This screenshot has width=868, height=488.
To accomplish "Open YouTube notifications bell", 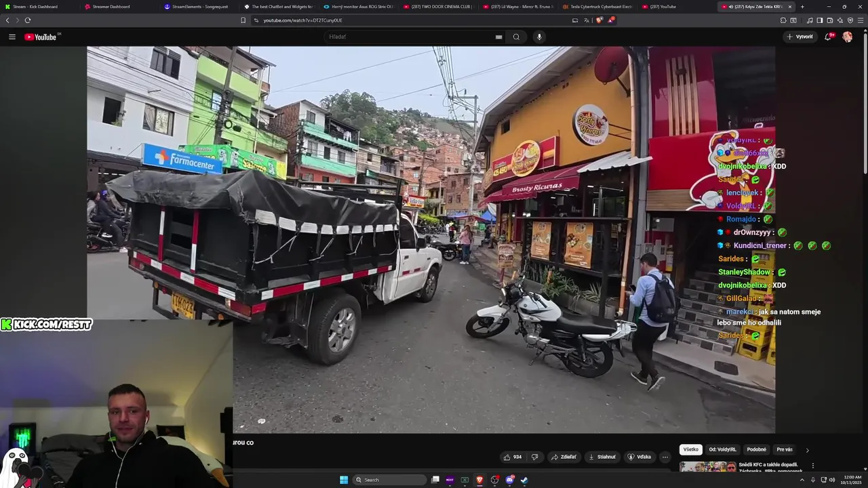I will (x=828, y=37).
